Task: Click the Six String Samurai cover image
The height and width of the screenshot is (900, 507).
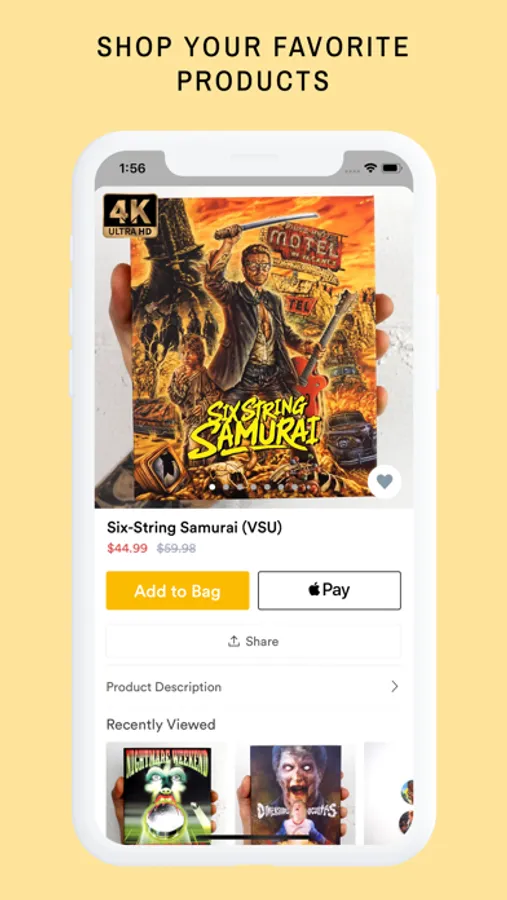Action: coord(253,348)
